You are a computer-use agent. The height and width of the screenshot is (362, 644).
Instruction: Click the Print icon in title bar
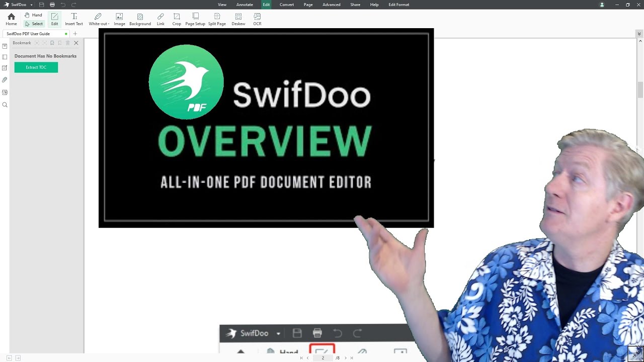tap(52, 5)
